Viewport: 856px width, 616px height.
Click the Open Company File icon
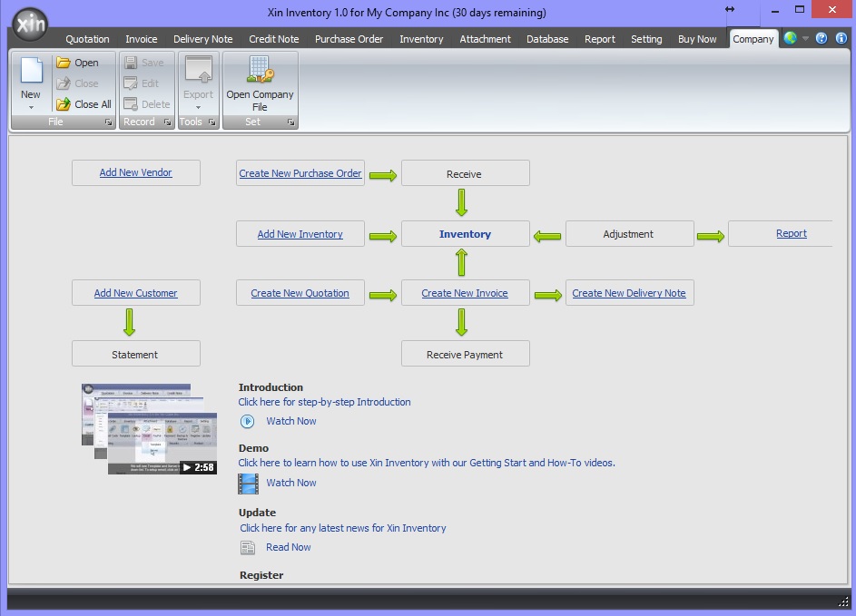pyautogui.click(x=260, y=72)
